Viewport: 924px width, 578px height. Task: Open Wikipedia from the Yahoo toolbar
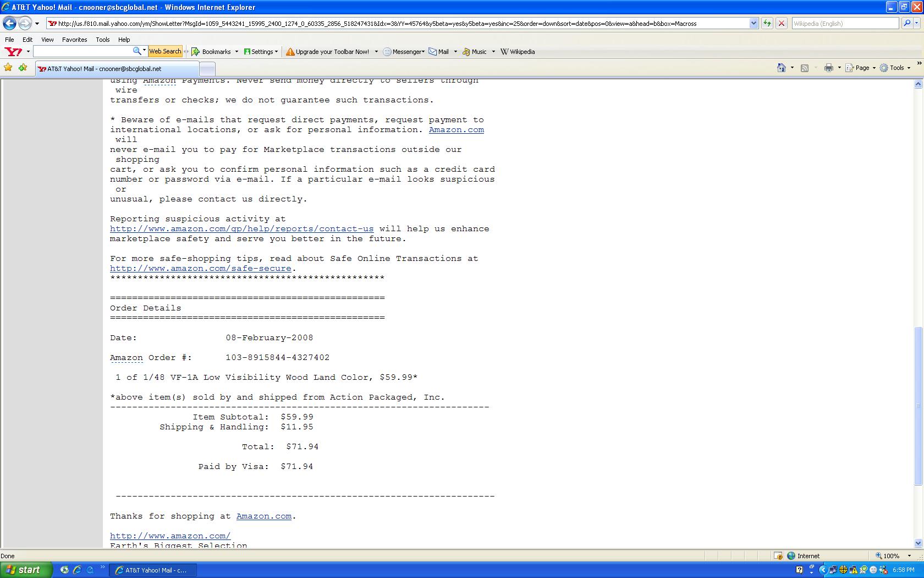(x=518, y=52)
